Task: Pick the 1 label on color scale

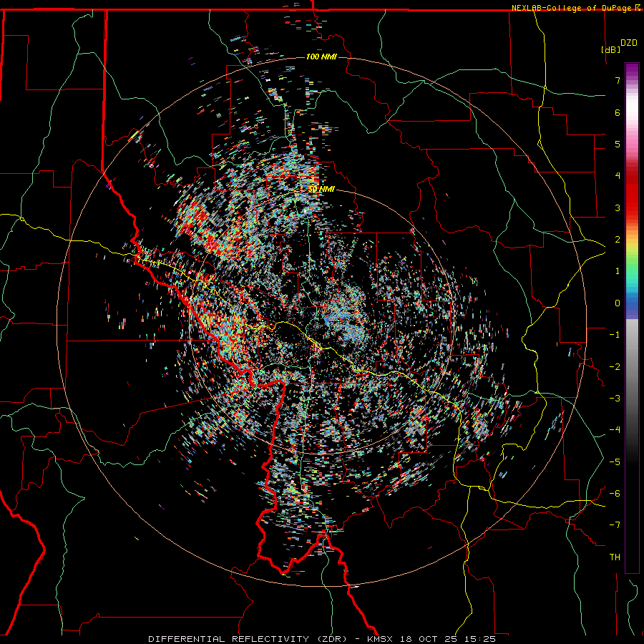Action: coord(618,270)
